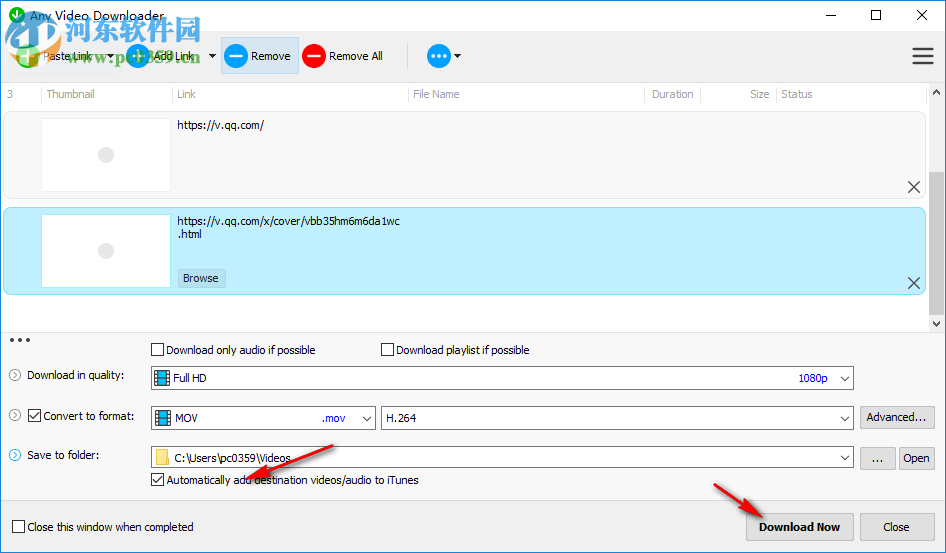Uncheck Convert to format checkbox
The height and width of the screenshot is (553, 946).
click(x=35, y=416)
